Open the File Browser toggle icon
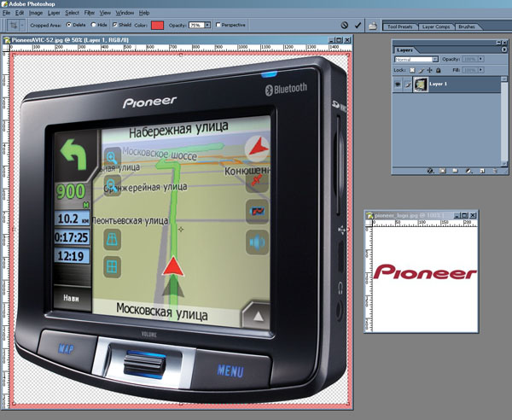512x420 pixels. pyautogui.click(x=373, y=26)
